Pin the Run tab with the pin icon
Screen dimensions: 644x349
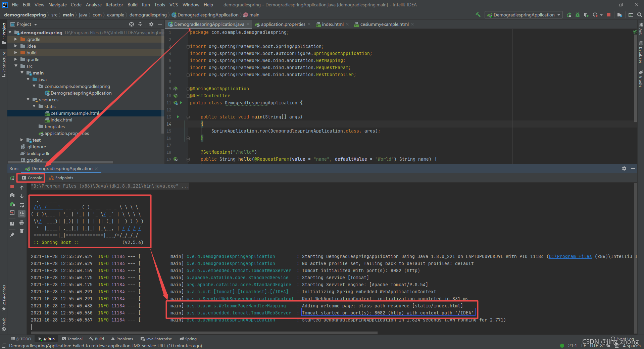pos(12,235)
